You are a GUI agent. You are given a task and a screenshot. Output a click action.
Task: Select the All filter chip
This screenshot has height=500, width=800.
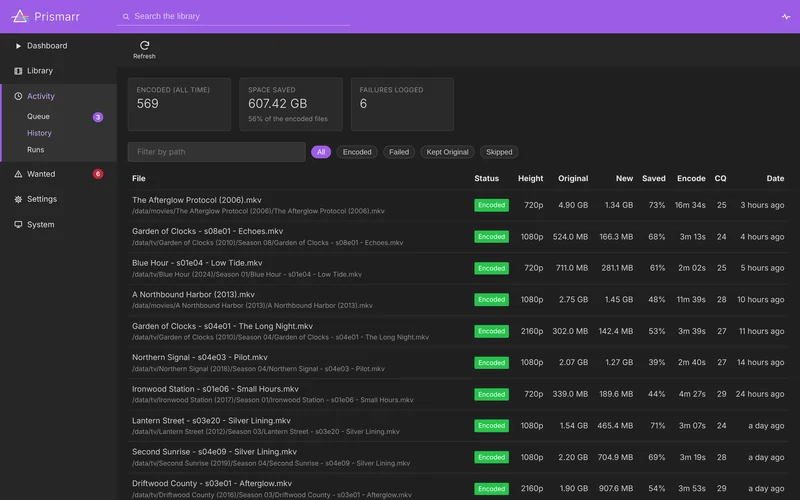pyautogui.click(x=321, y=152)
